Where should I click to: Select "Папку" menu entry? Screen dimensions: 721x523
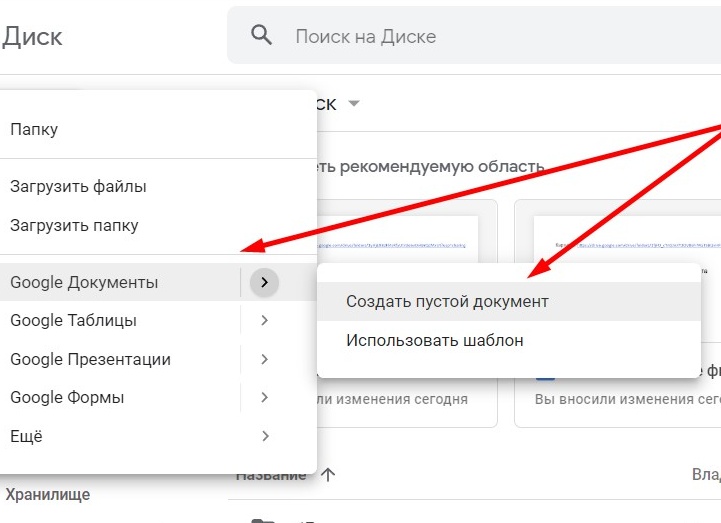(x=158, y=129)
